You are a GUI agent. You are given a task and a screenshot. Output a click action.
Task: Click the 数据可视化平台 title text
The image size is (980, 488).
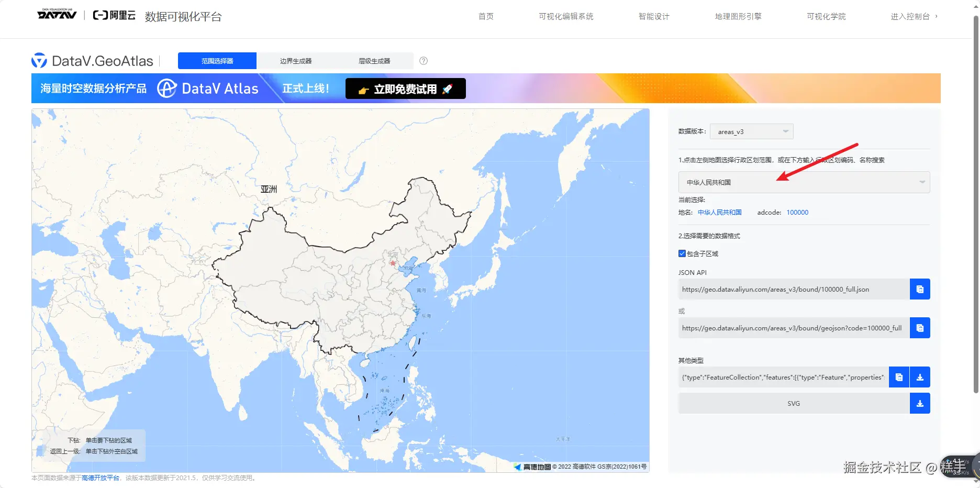click(183, 17)
